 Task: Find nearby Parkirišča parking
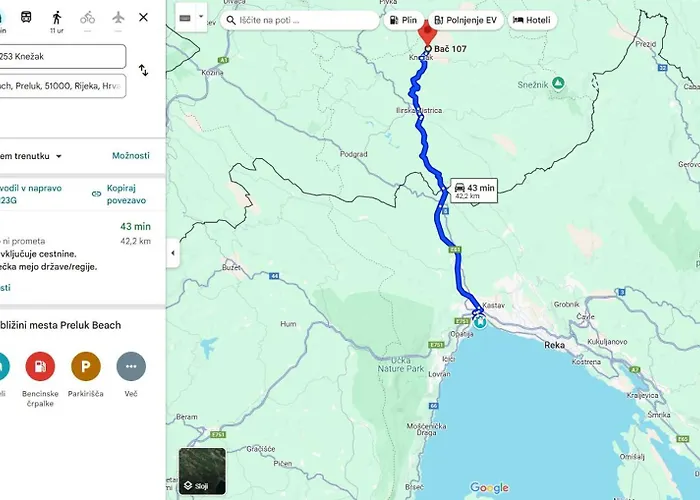coord(85,366)
